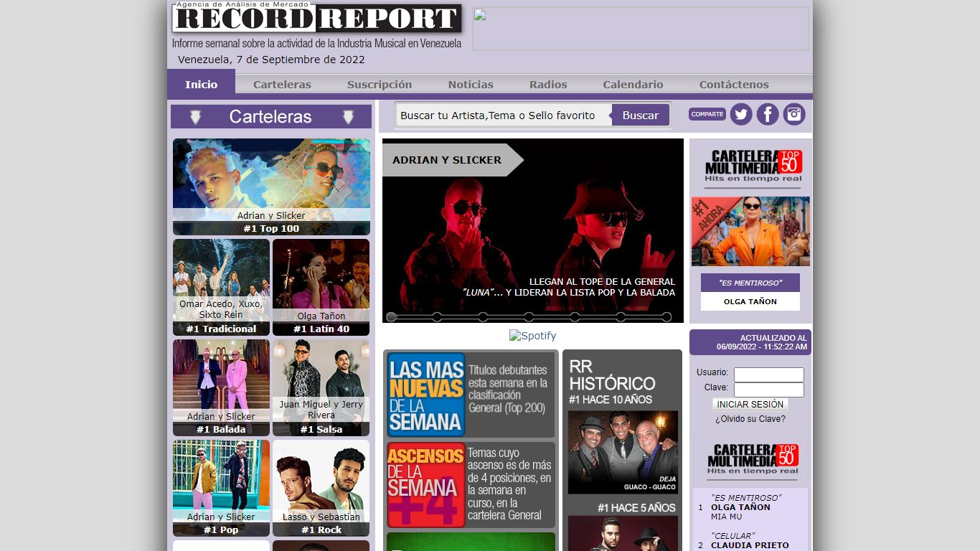The image size is (980, 551).
Task: Open the Twitter share icon
Action: coord(741,114)
